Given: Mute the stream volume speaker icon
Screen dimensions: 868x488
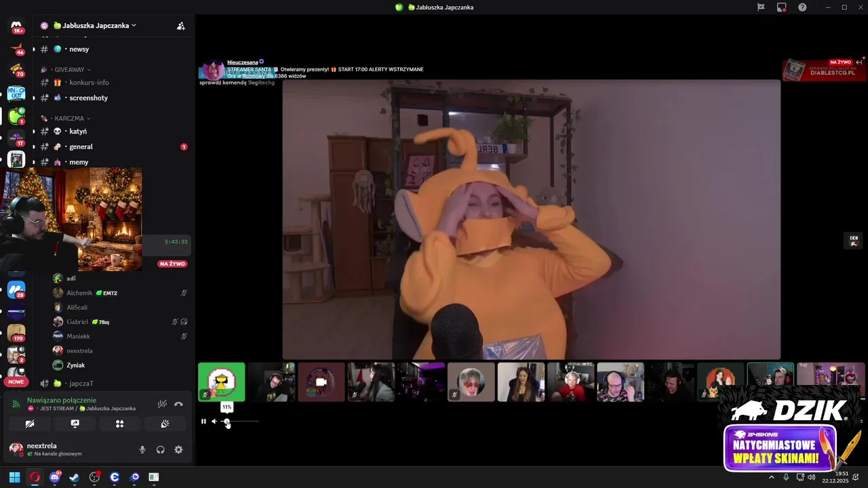Looking at the screenshot, I should click(x=214, y=422).
